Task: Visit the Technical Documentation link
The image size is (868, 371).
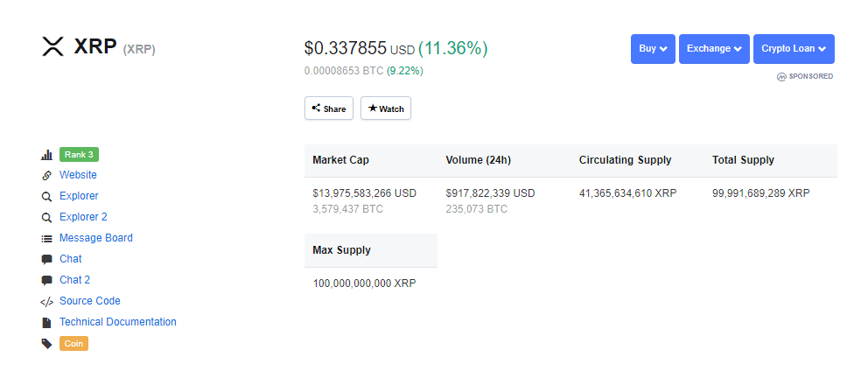Action: click(118, 322)
